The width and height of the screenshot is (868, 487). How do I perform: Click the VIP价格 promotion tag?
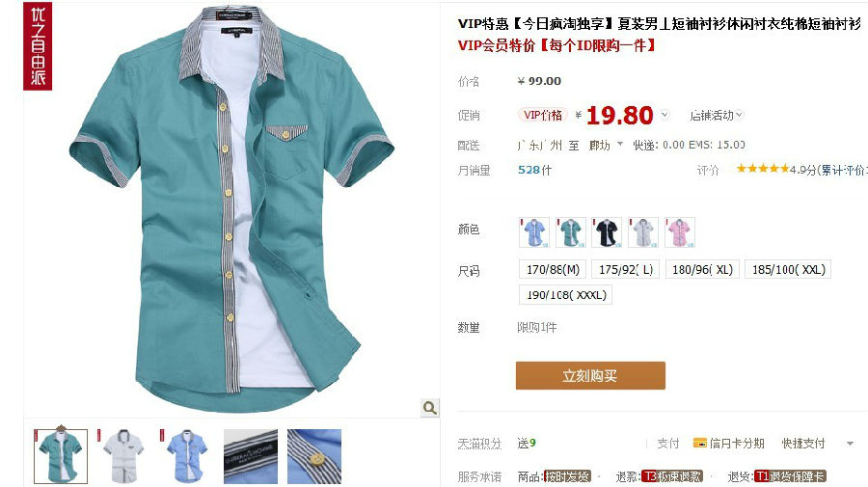point(542,115)
